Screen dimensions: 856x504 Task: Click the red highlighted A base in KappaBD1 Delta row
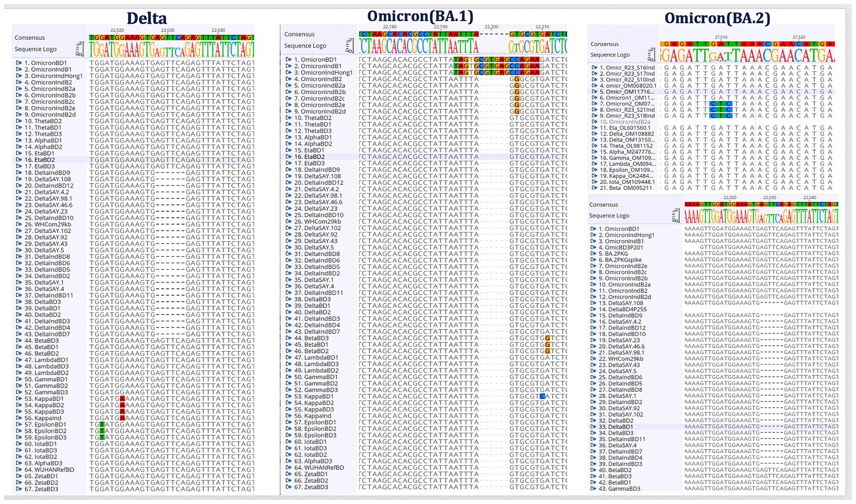[122, 399]
